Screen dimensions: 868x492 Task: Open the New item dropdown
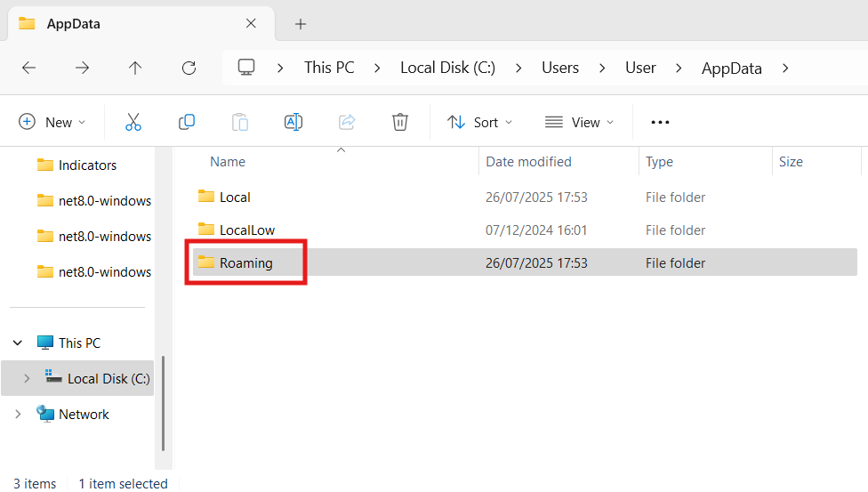[52, 122]
